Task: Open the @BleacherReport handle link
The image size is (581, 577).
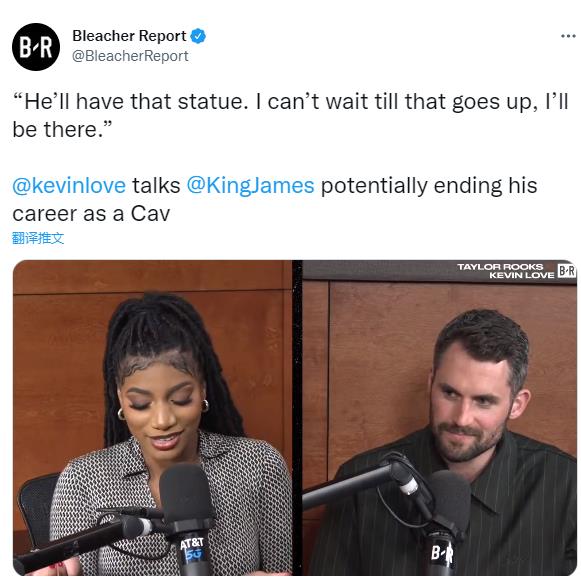Action: click(x=130, y=56)
